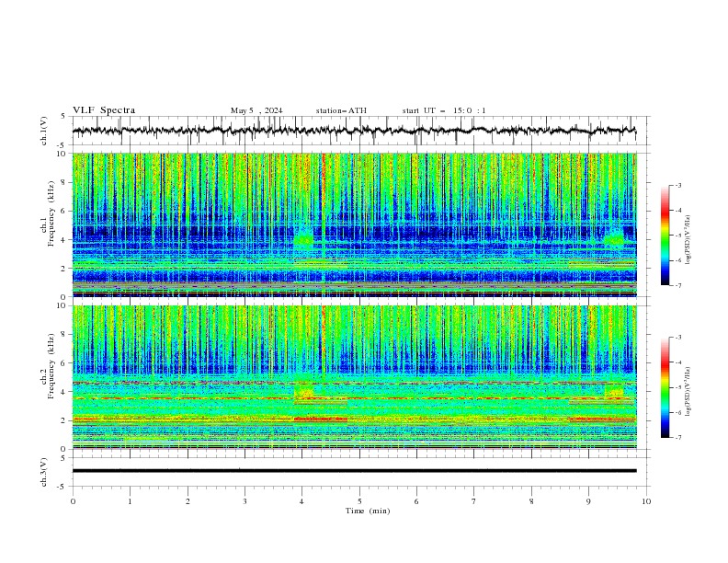Click the "station=ATH" header label
Image resolution: width=728 pixels, height=563 pixels.
coord(341,110)
